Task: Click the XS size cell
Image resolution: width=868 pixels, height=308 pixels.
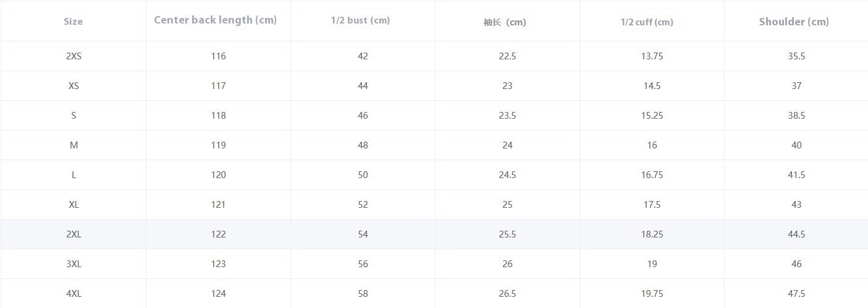Action: tap(74, 86)
